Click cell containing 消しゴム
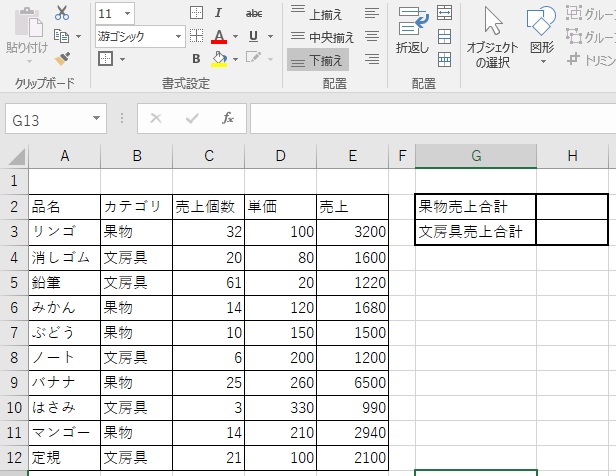Screen dimensions: 616x476 (64, 258)
